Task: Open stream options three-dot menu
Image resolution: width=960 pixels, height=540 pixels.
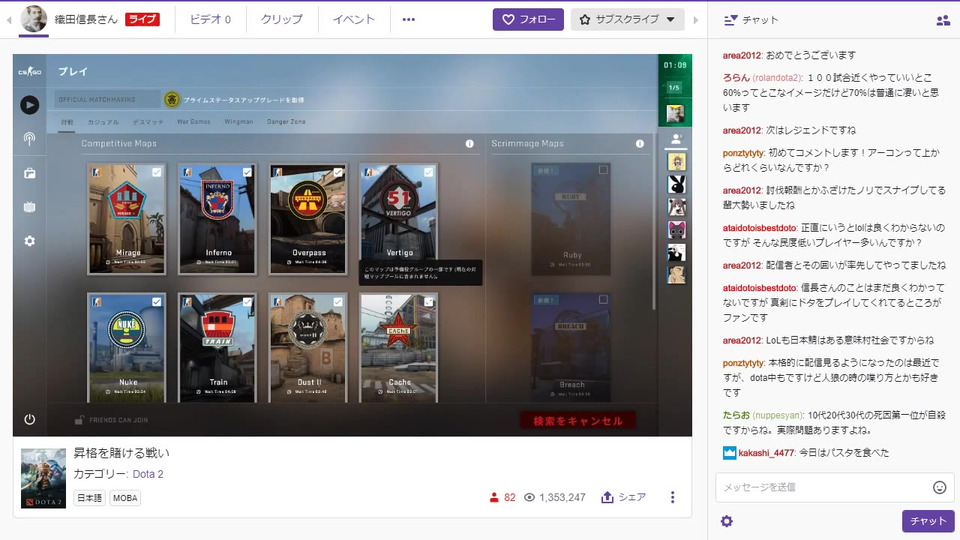Action: tap(672, 497)
